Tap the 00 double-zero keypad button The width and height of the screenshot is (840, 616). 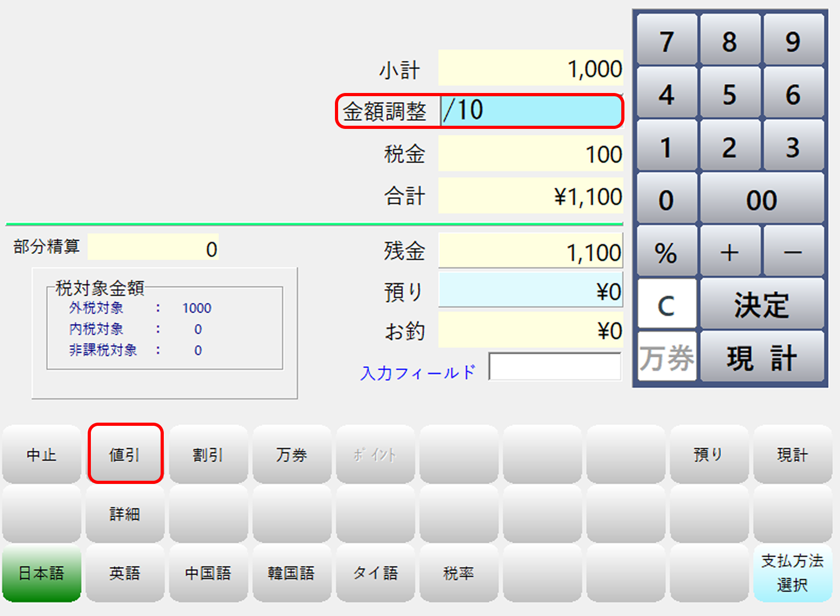(761, 200)
